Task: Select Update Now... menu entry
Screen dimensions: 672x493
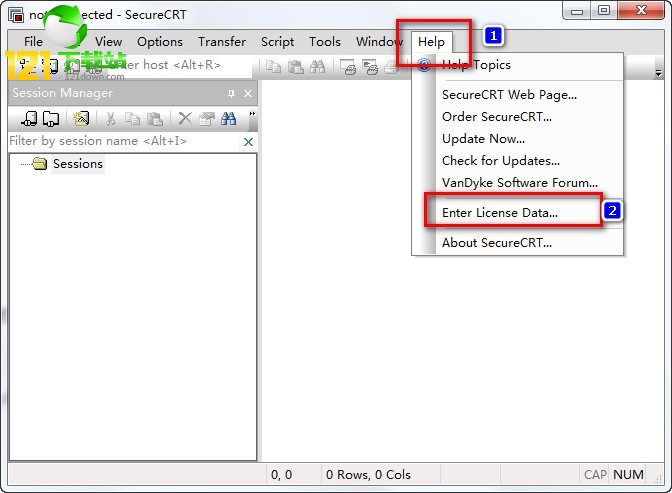Action: (517, 138)
